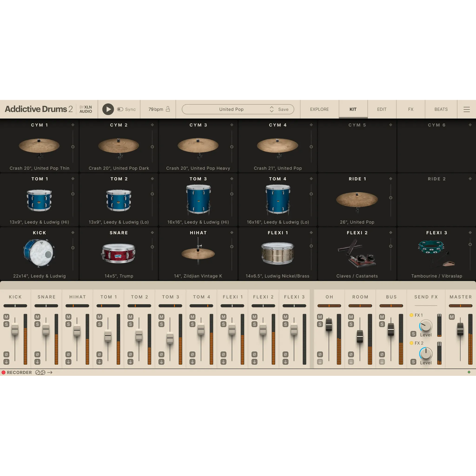Click the output routing arrow on the Snare channel
This screenshot has width=476, height=476.
(x=37, y=361)
